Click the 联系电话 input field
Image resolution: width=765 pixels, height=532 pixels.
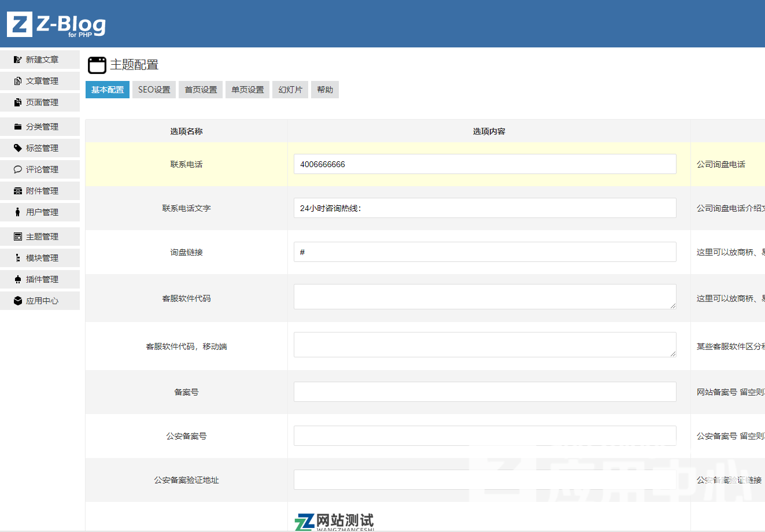(485, 164)
